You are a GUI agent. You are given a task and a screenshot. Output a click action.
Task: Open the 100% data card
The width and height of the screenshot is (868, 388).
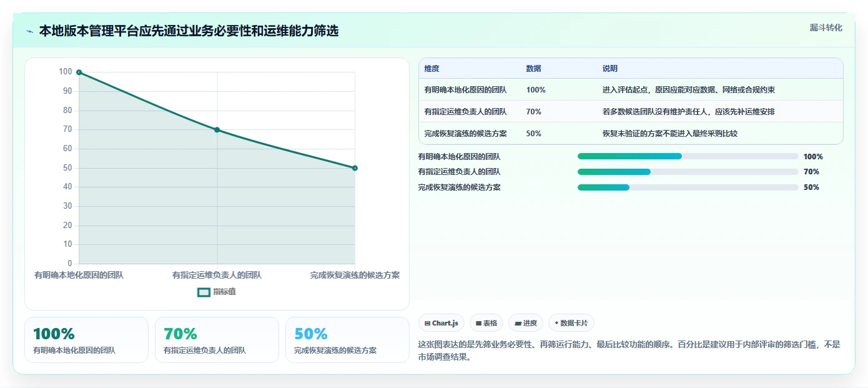tap(86, 340)
